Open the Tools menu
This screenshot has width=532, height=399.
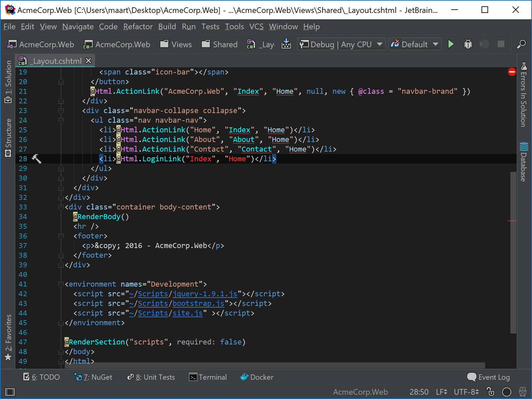point(234,27)
